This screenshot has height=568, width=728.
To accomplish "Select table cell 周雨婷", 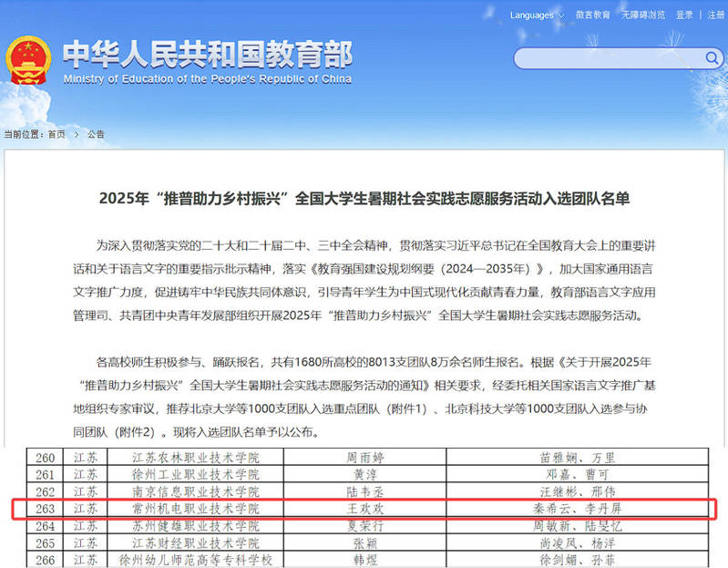I will pos(365,458).
